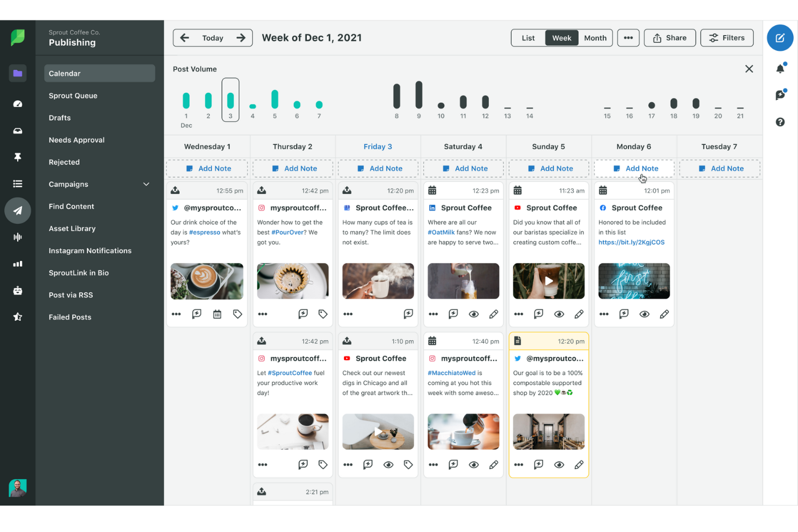This screenshot has width=798, height=532.
Task: Open the folder icon in left rail
Action: [x=18, y=73]
